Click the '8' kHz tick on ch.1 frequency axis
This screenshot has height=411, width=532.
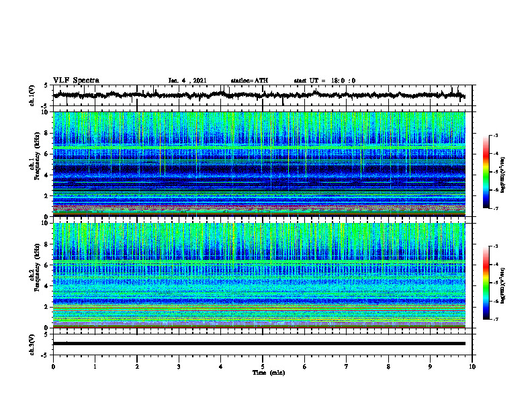coord(46,133)
